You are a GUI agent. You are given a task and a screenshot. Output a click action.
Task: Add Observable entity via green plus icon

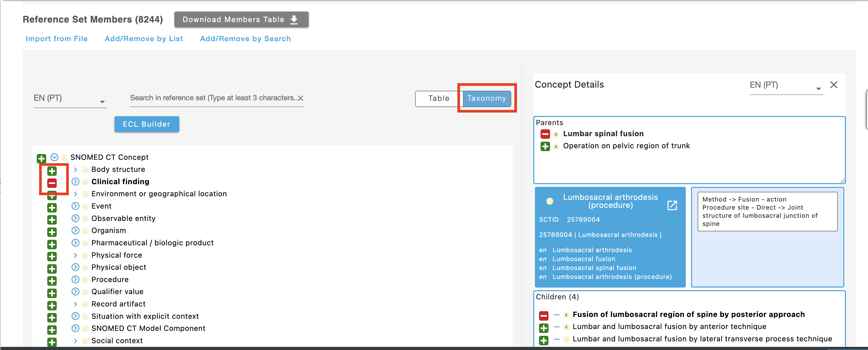52,220
